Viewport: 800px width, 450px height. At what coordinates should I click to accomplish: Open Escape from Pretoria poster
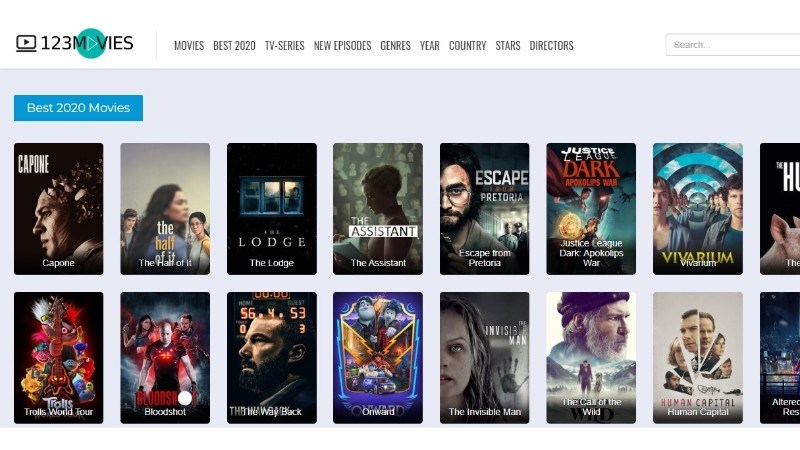pos(485,209)
